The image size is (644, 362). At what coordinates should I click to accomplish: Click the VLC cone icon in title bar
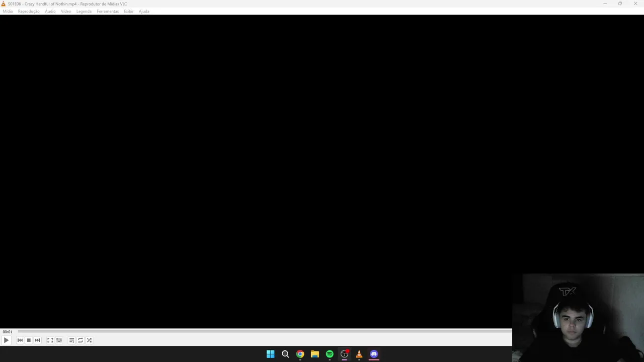click(4, 4)
